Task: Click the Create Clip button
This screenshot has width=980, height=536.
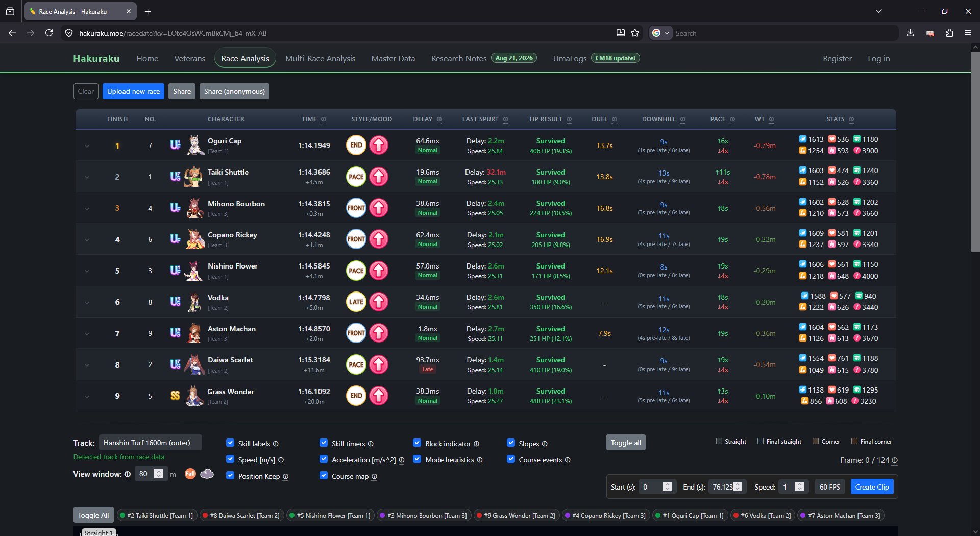Action: coord(872,487)
